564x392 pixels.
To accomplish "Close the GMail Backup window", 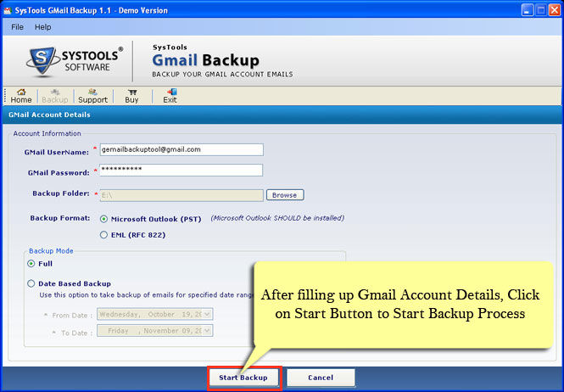I will [x=555, y=10].
